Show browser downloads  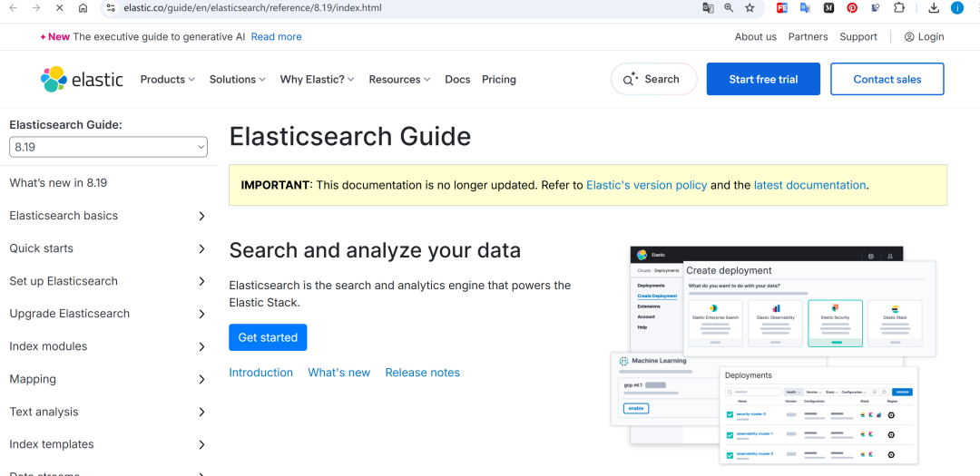pos(934,8)
